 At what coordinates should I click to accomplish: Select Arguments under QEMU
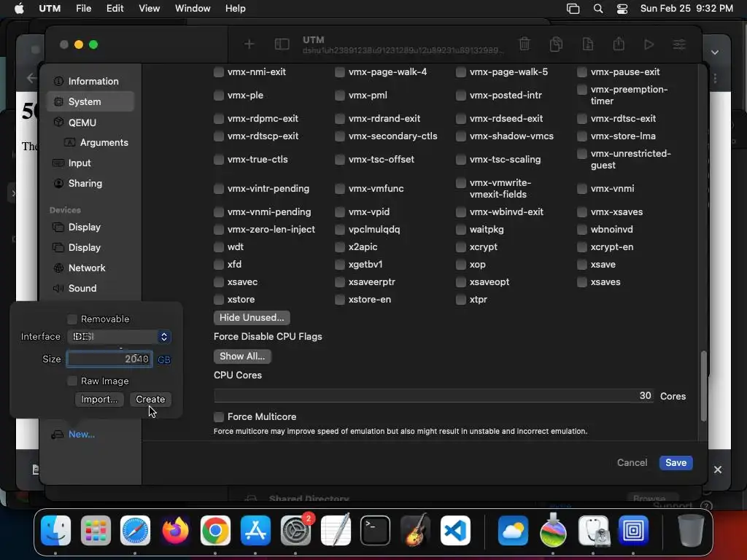click(x=97, y=143)
